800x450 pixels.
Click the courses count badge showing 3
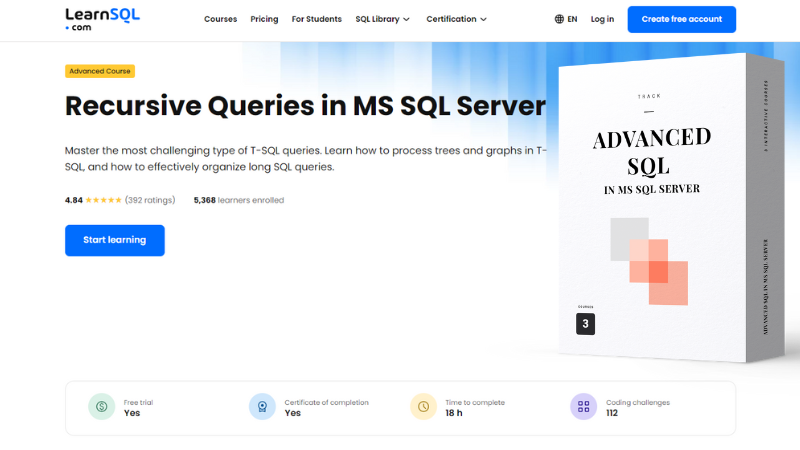[x=585, y=324]
